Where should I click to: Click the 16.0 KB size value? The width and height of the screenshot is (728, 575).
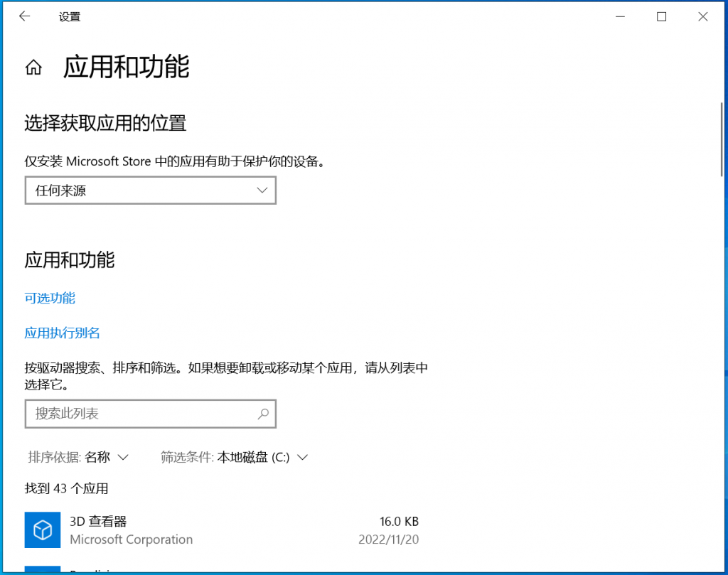399,521
